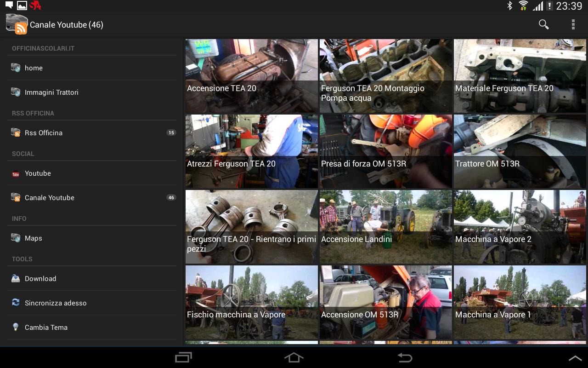Open Presa di forza OM 513R video
The width and height of the screenshot is (588, 368).
click(x=386, y=151)
